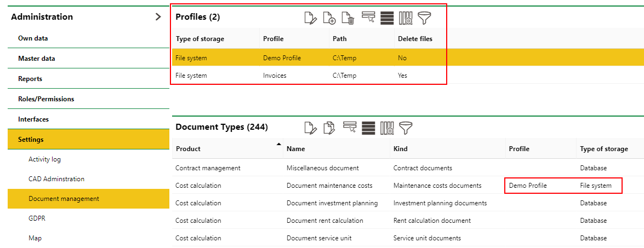Click the filter funnel icon in Document Types toolbar
The width and height of the screenshot is (644, 248).
(406, 128)
